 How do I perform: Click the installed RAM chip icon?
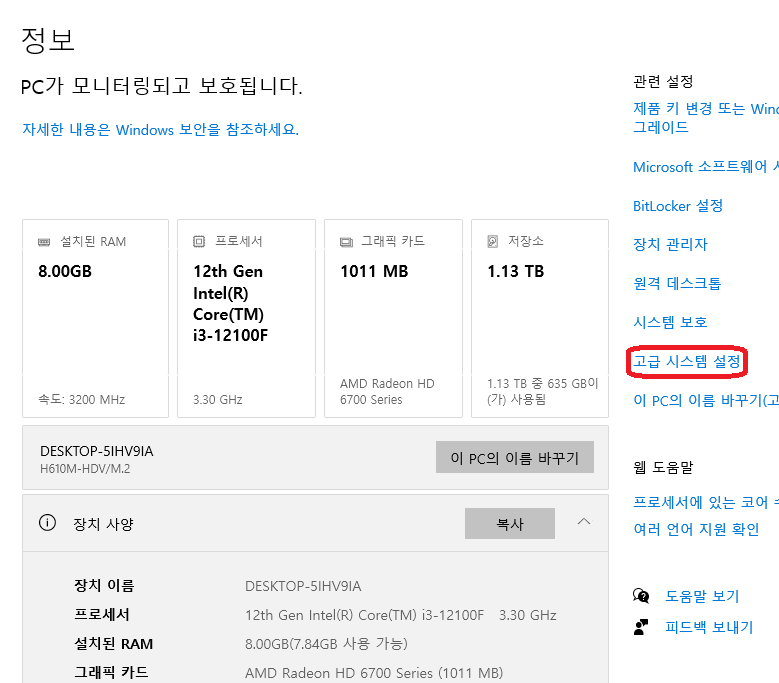[x=44, y=242]
